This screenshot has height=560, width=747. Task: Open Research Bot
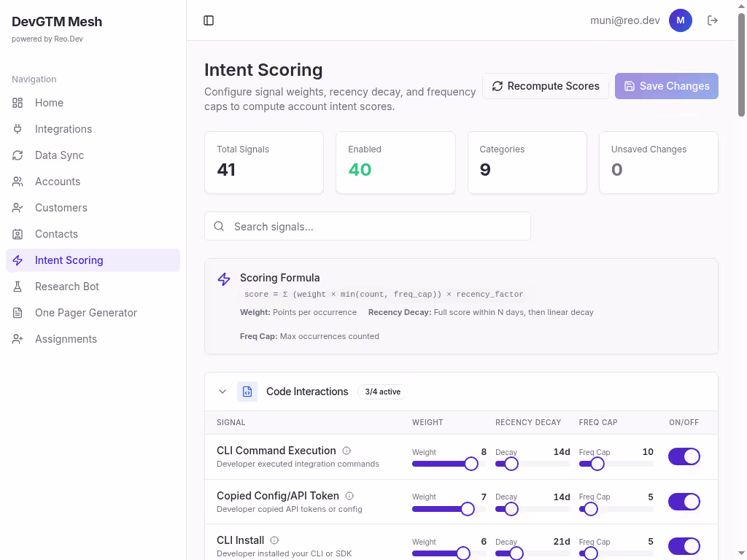[93, 287]
